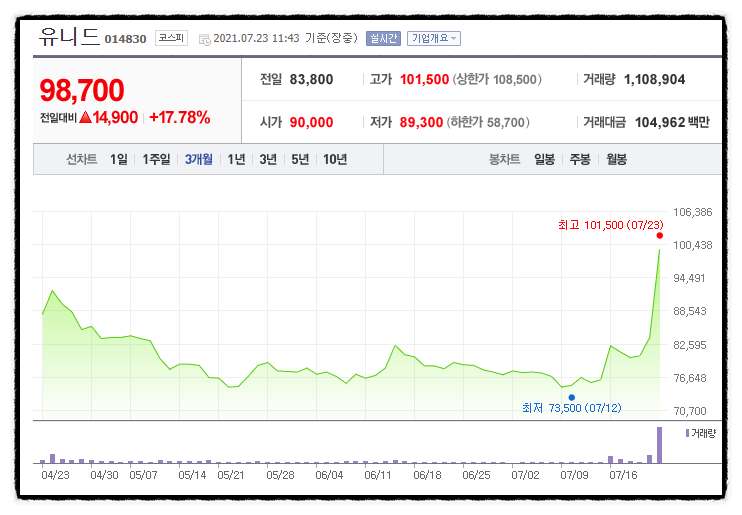Click the 2021.07.23 11:43 timestamp
Viewport: 742px width, 515px height.
(256, 38)
